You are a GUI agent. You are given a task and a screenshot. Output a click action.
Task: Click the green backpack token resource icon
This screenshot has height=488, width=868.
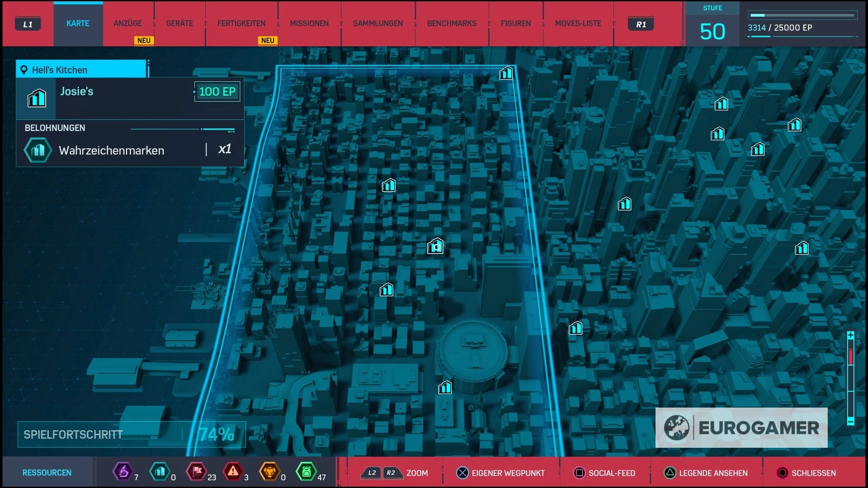(x=306, y=472)
